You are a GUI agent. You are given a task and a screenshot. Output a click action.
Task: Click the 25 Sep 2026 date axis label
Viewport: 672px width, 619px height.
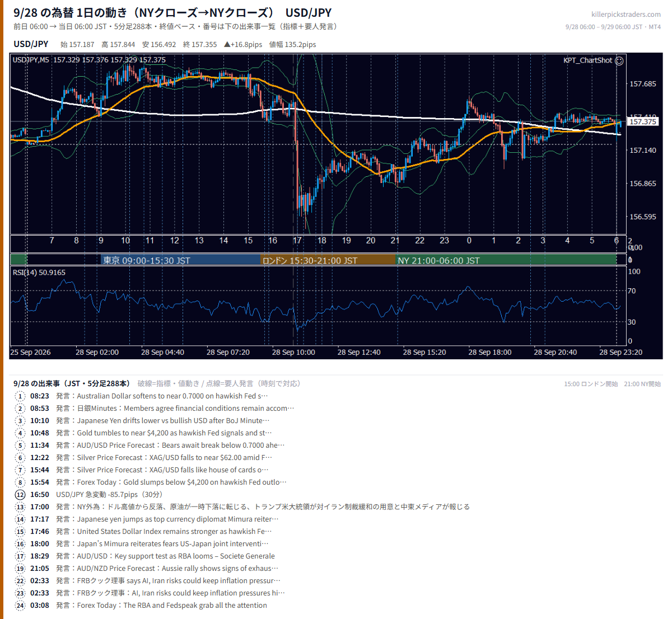click(30, 353)
